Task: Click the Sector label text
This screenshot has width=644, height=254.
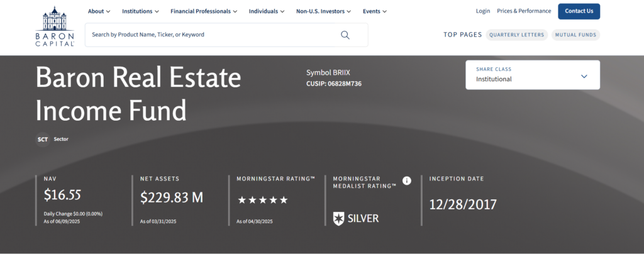Action: point(61,139)
